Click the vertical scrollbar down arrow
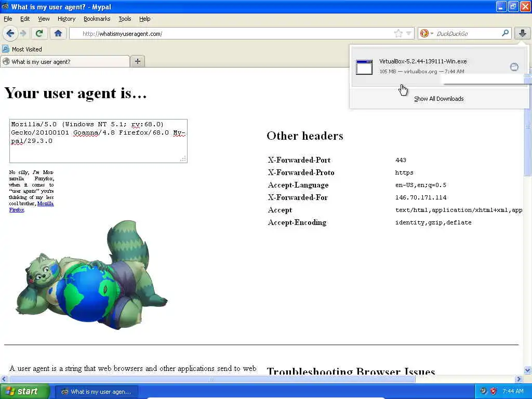Screen dimensions: 532x399 (528, 370)
